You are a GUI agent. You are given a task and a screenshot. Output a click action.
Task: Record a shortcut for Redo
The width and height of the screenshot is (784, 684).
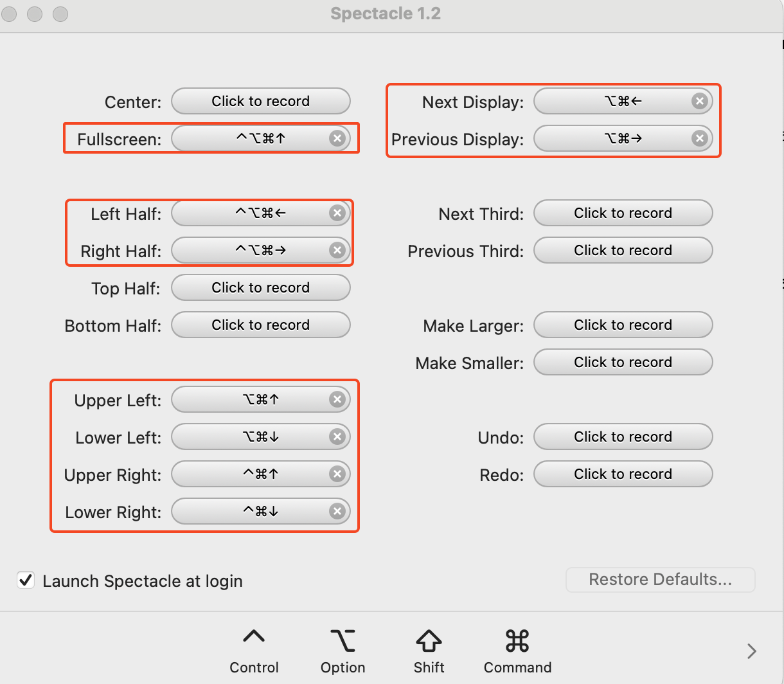click(623, 474)
